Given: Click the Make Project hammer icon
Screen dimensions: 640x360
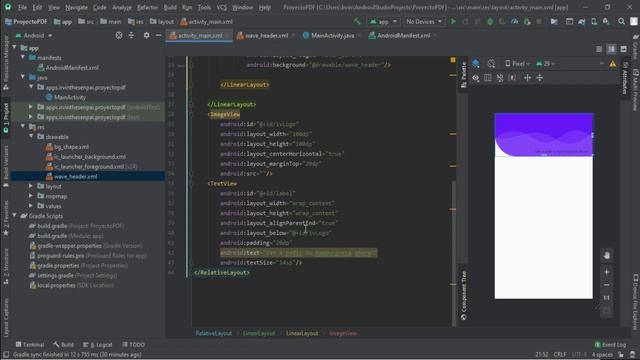Looking at the screenshot, I should point(357,22).
